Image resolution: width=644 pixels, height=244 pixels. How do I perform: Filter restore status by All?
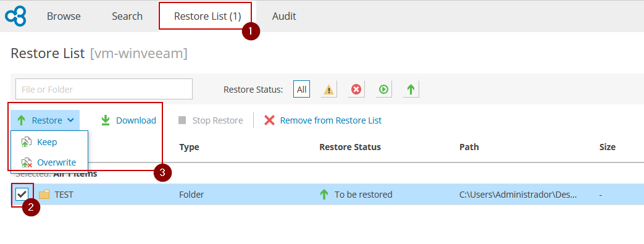(301, 89)
